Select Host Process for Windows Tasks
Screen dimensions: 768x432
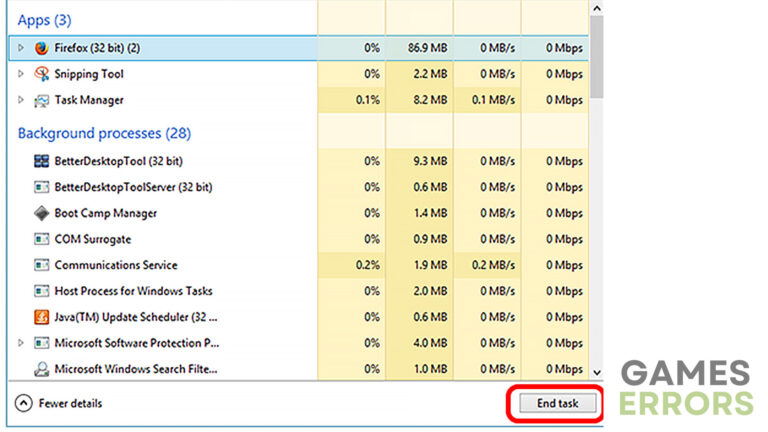(x=133, y=291)
